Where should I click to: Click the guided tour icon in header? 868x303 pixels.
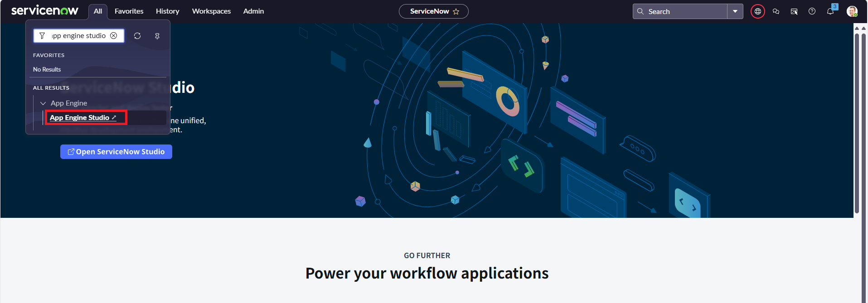click(794, 11)
